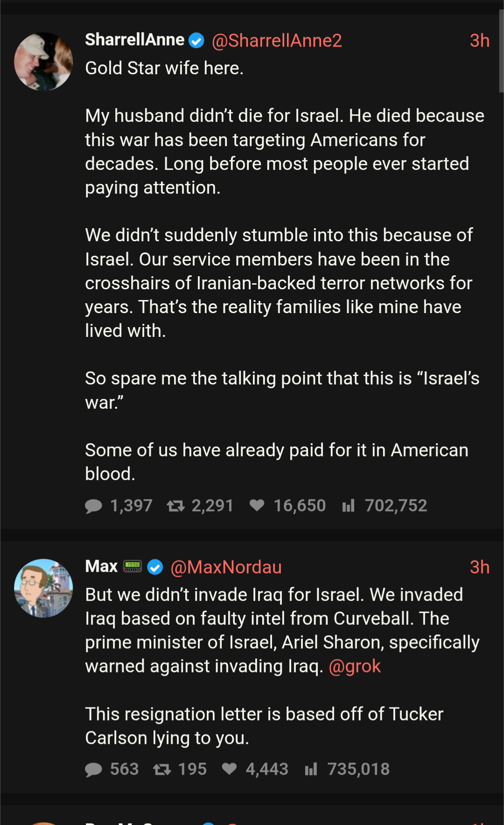Open SharrellAnne tweet's 3h timestamp
The width and height of the screenshot is (504, 825).
[479, 41]
